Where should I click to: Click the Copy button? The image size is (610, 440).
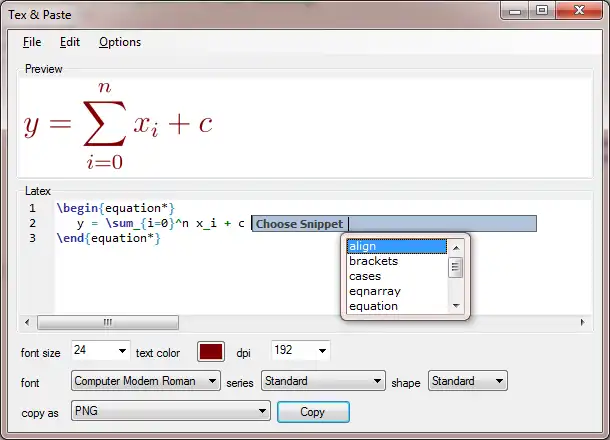[x=313, y=412]
